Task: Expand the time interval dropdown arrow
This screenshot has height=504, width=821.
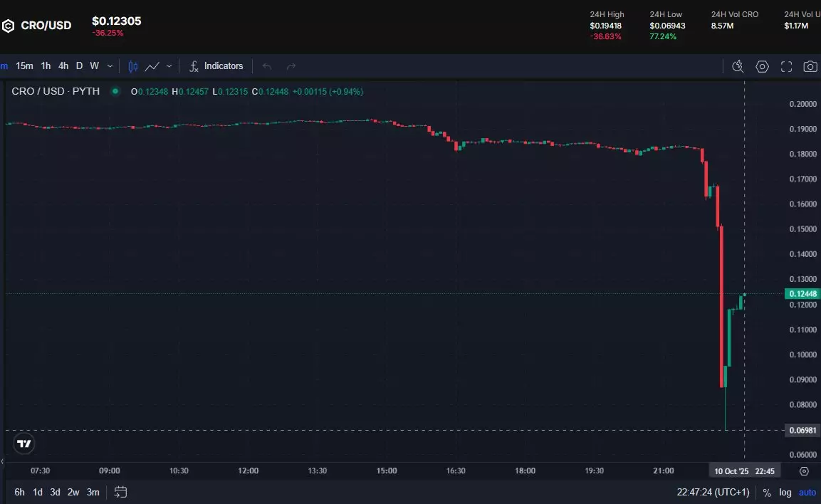Action: click(x=110, y=66)
